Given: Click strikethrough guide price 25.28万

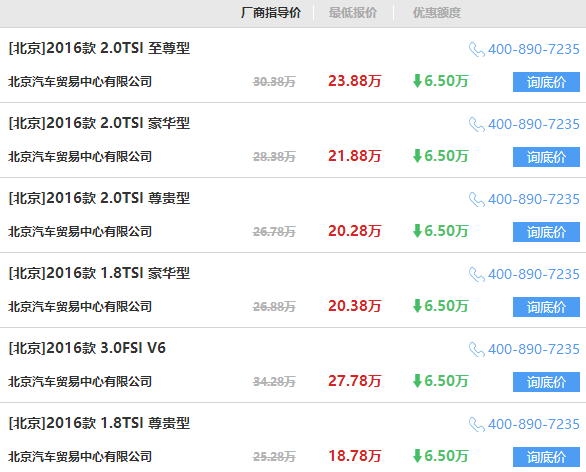Looking at the screenshot, I should (x=274, y=457).
